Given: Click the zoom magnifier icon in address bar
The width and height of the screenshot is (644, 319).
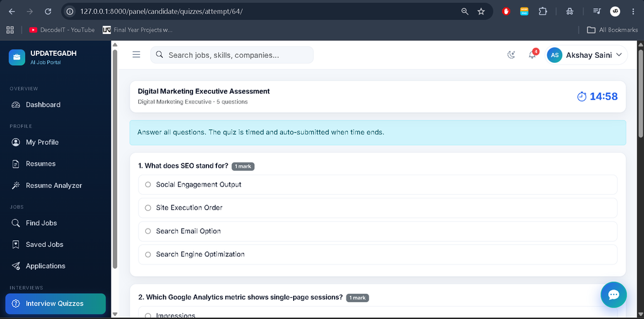Looking at the screenshot, I should pyautogui.click(x=465, y=11).
